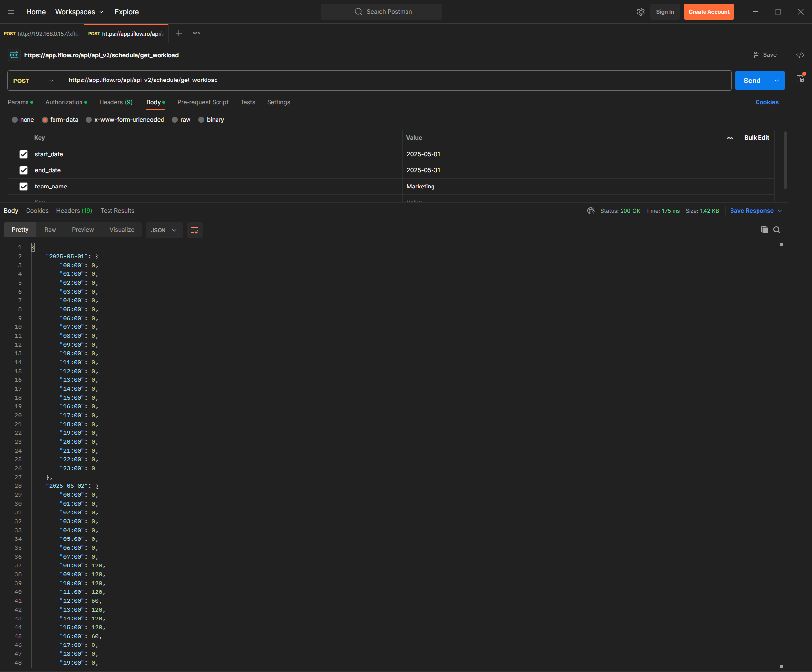Image resolution: width=812 pixels, height=672 pixels.
Task: Switch response view to Preview
Action: pyautogui.click(x=83, y=230)
